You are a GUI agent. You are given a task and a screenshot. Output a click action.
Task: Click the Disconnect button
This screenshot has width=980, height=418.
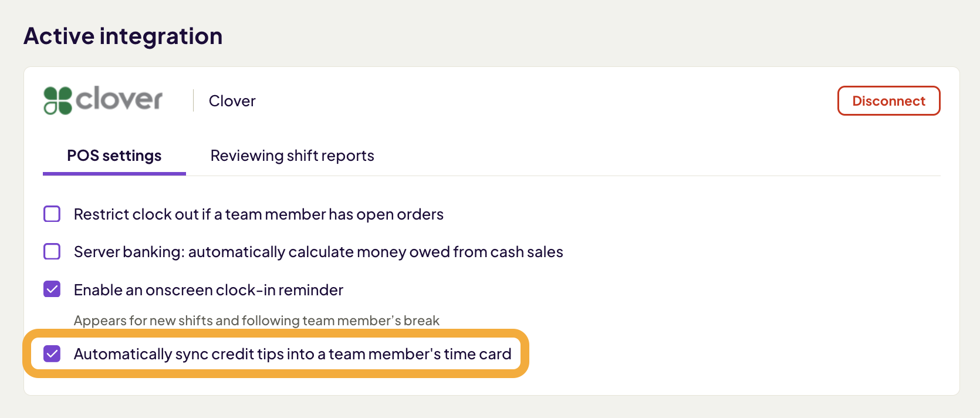click(888, 100)
